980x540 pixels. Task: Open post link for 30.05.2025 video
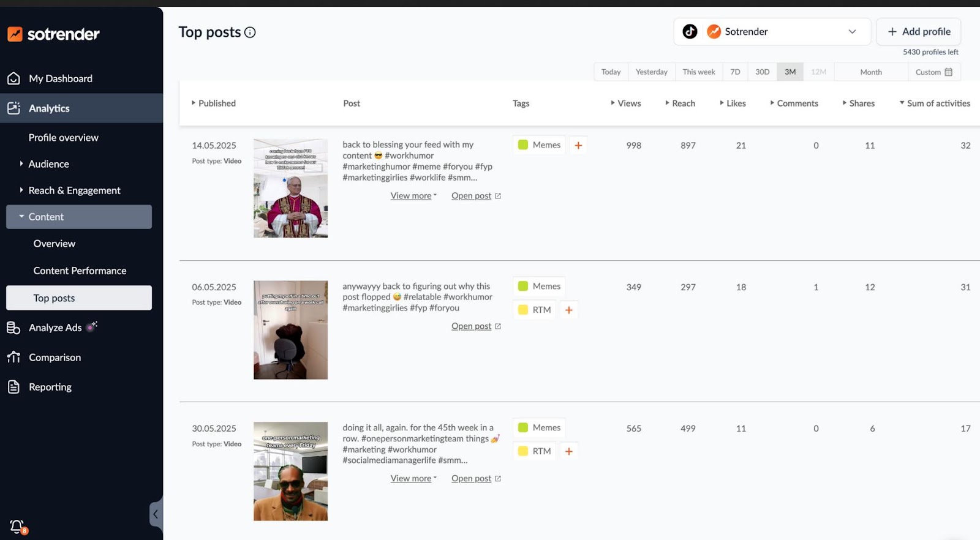click(471, 479)
